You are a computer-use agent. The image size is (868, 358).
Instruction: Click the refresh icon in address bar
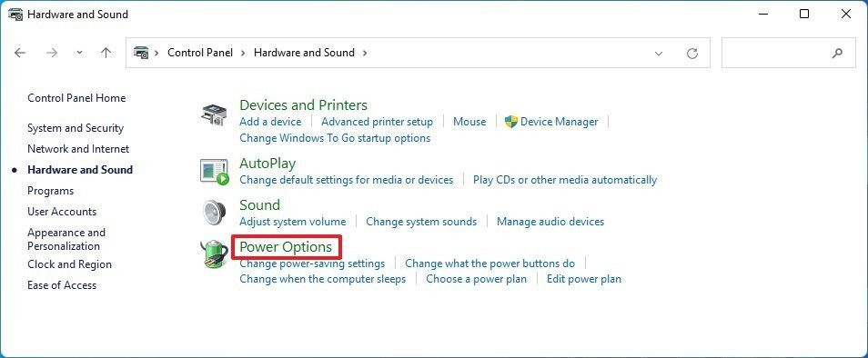click(692, 53)
